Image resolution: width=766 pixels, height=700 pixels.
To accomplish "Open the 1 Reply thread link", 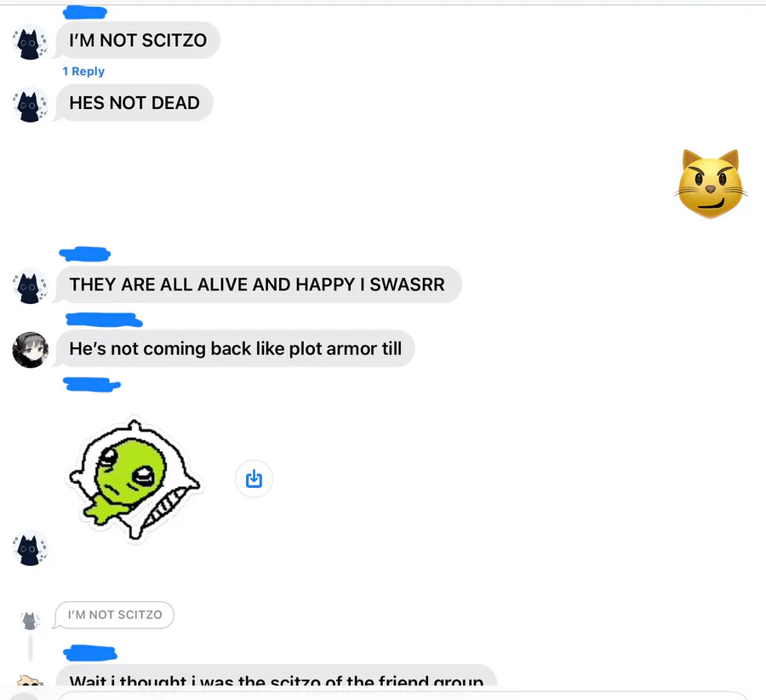I will coord(83,72).
